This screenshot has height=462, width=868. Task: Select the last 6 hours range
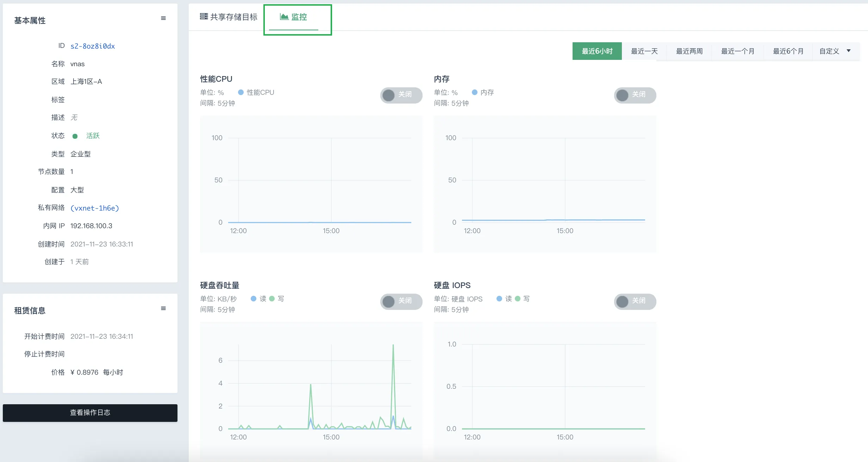(x=597, y=51)
